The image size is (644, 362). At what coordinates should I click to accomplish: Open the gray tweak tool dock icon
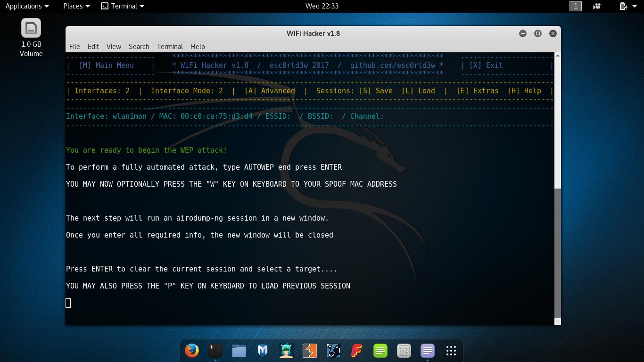point(404,351)
